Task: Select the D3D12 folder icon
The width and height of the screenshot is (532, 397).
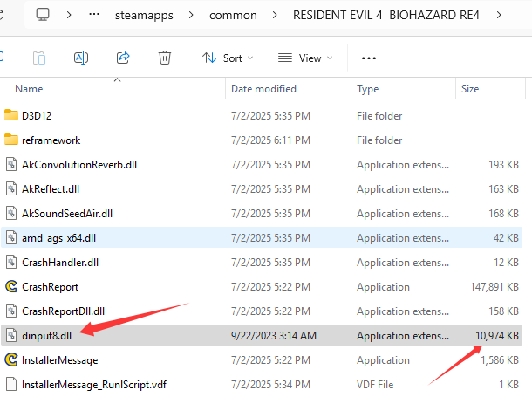Action: point(11,115)
